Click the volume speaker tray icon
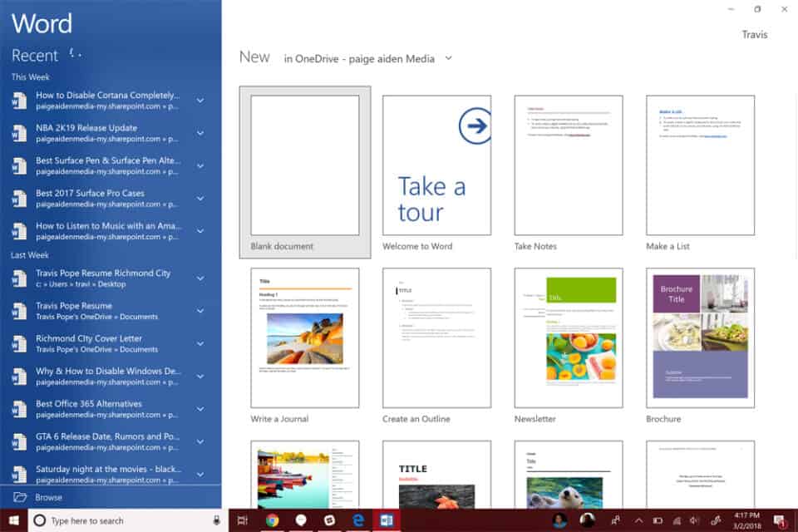This screenshot has height=532, width=798. click(694, 520)
